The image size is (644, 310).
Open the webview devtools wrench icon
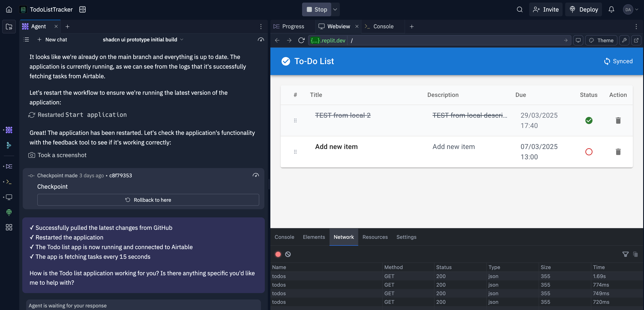click(624, 40)
